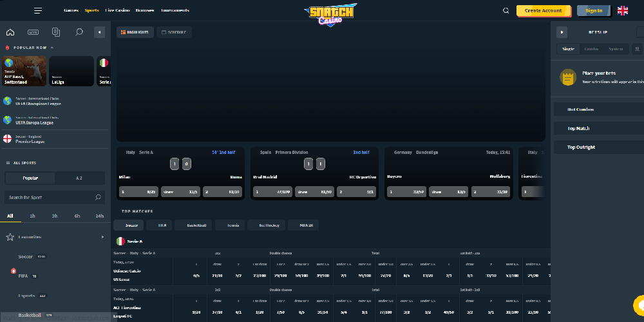The image size is (644, 322).
Task: Collapse the left sidebar arrow
Action: click(99, 32)
